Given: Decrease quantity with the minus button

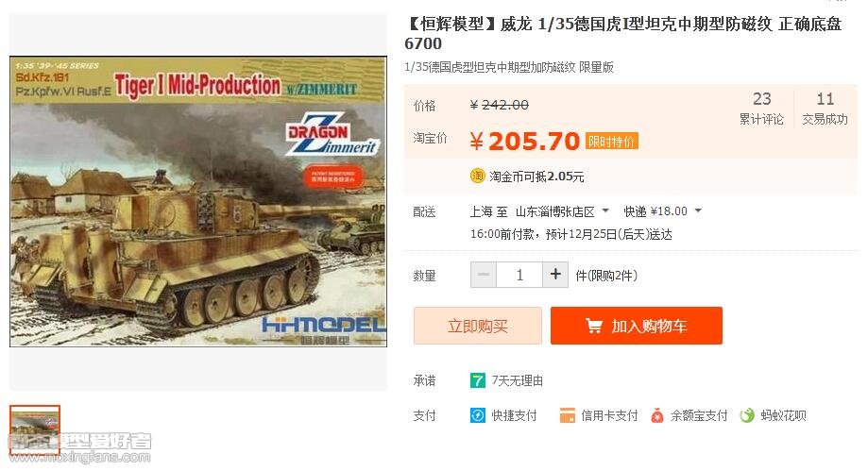Looking at the screenshot, I should (484, 275).
